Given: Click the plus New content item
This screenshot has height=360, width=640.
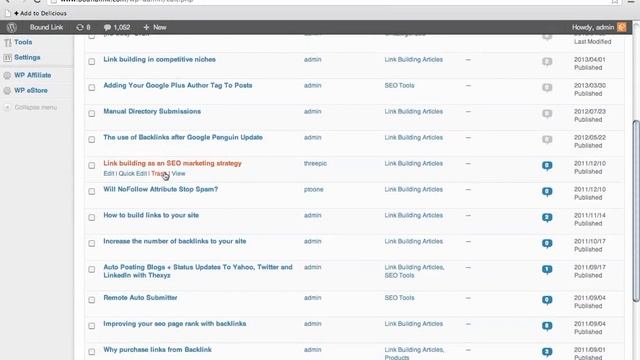Looking at the screenshot, I should [x=155, y=27].
